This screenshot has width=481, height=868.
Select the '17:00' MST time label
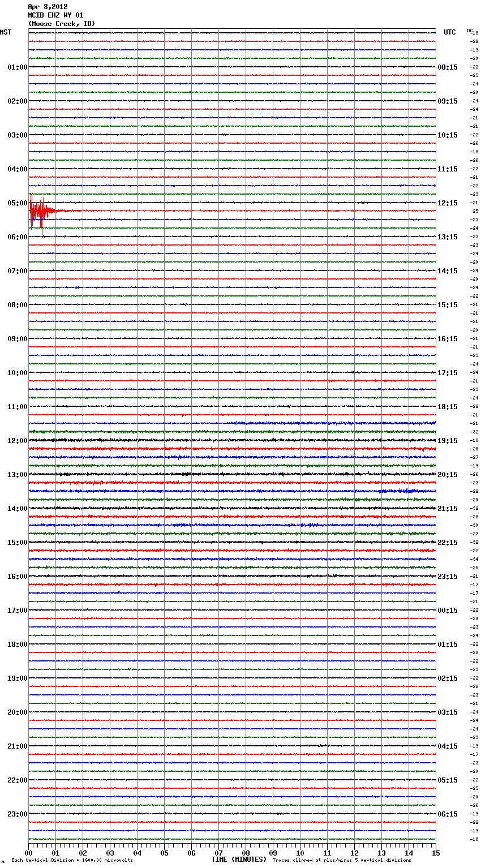pos(18,611)
